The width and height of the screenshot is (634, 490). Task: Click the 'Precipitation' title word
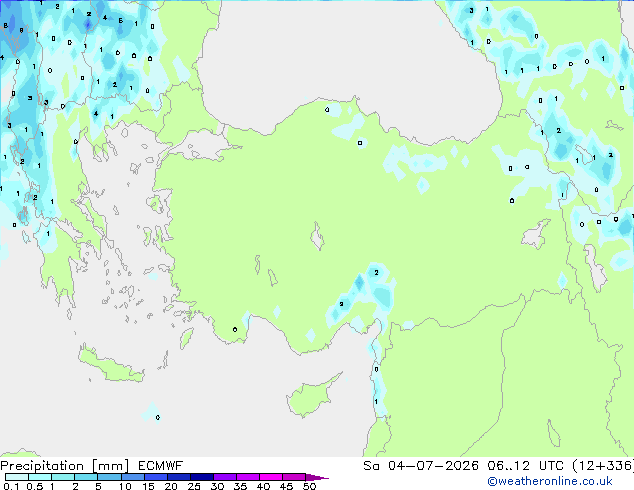click(42, 466)
